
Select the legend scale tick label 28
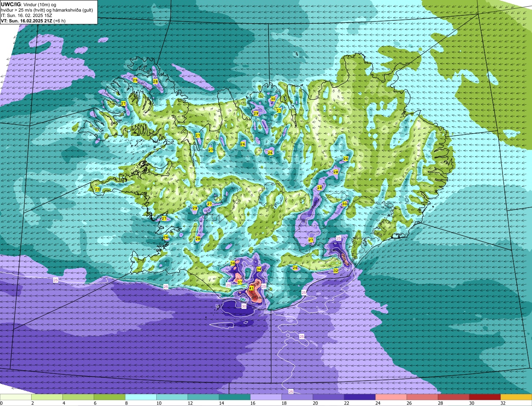click(440, 403)
